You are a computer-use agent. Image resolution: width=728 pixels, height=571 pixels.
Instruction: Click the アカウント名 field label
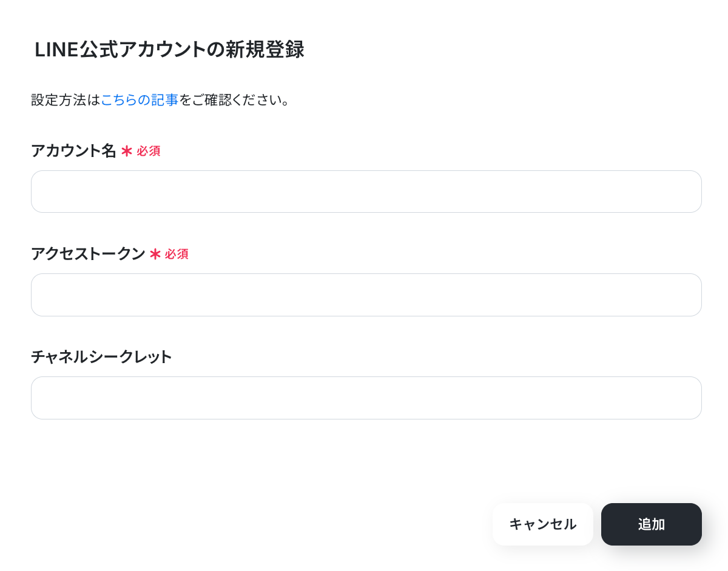pyautogui.click(x=73, y=150)
